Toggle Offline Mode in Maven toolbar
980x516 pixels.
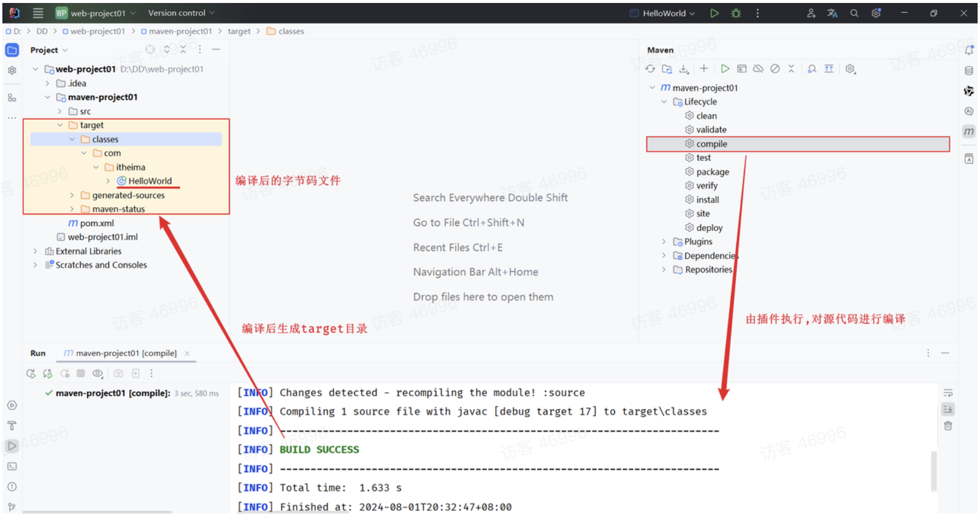click(758, 69)
